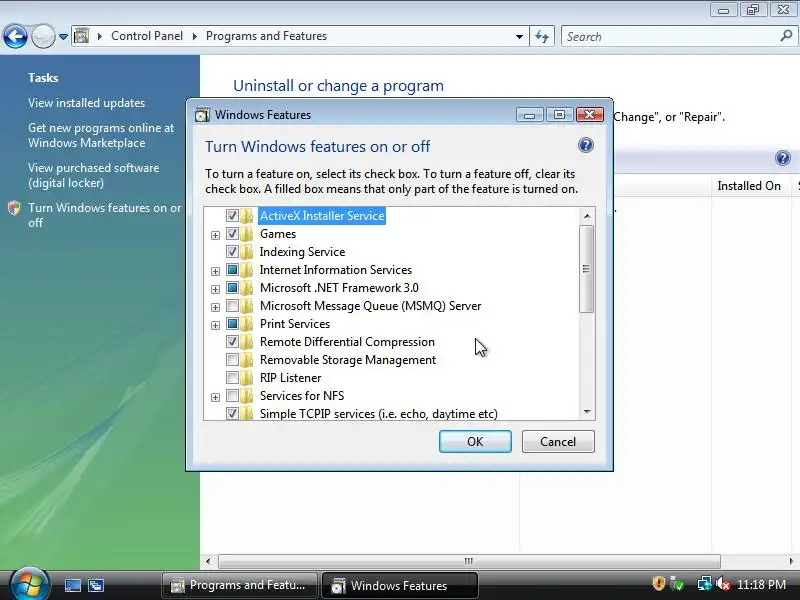Click the muted volume tray icon

point(723,584)
